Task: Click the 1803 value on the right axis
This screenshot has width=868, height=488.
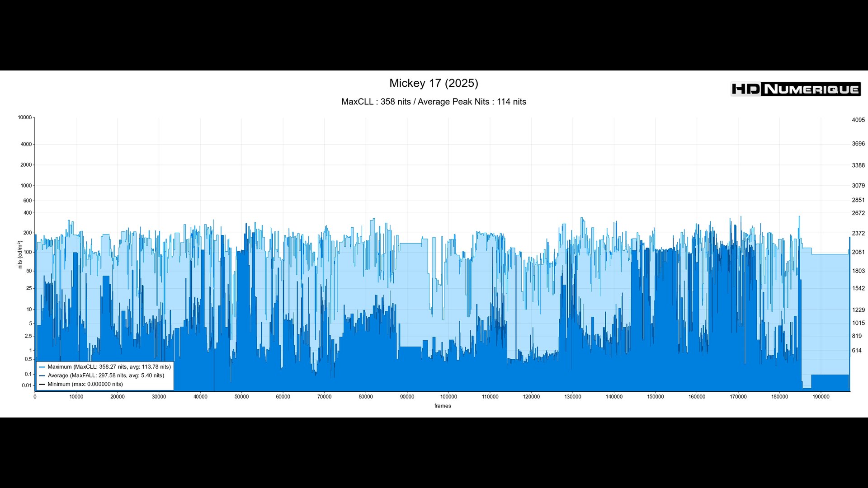Action: [x=858, y=271]
